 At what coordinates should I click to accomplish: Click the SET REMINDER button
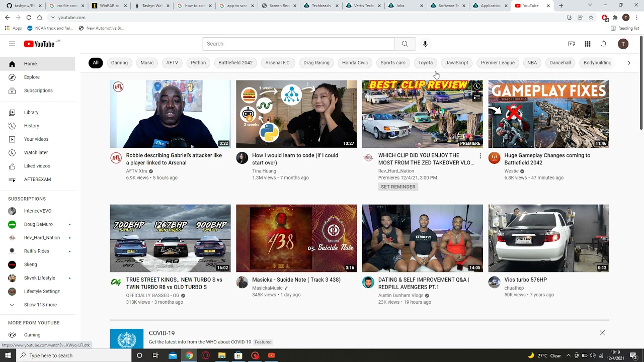click(x=398, y=187)
